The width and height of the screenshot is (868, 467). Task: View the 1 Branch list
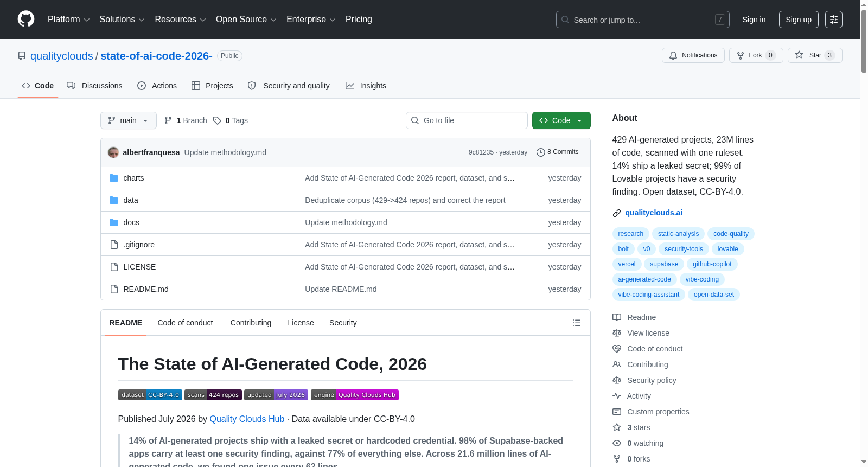point(186,120)
